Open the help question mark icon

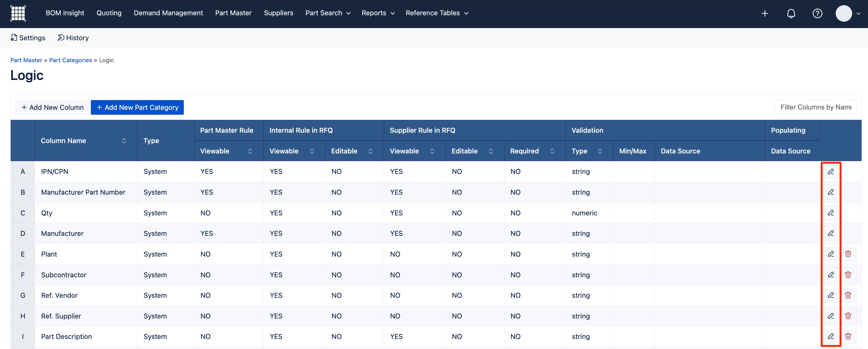(x=817, y=13)
